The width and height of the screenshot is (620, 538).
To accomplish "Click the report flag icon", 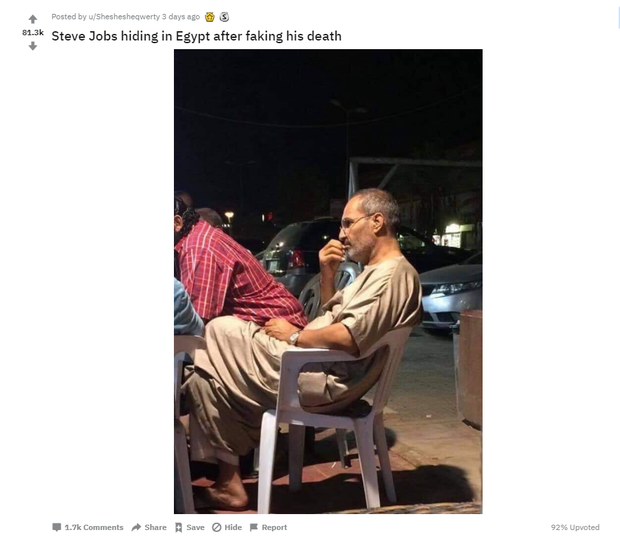I will tap(254, 527).
